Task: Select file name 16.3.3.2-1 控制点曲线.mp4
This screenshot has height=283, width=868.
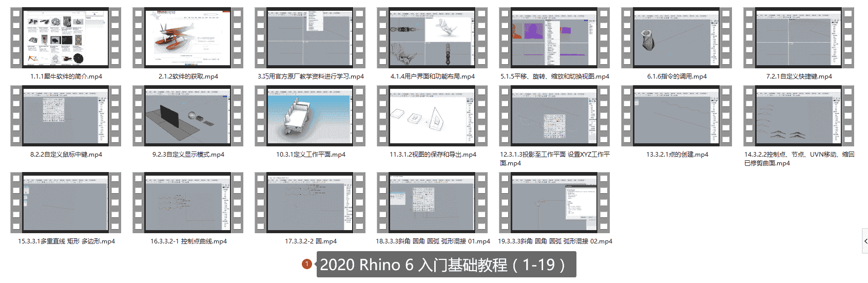Action: [x=188, y=241]
